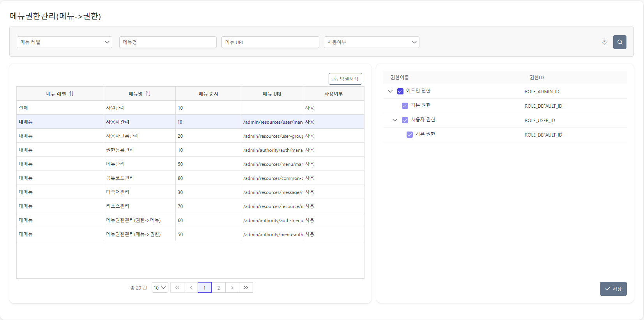This screenshot has width=644, height=320.
Task: Select page 1 in pagination
Action: click(x=205, y=288)
